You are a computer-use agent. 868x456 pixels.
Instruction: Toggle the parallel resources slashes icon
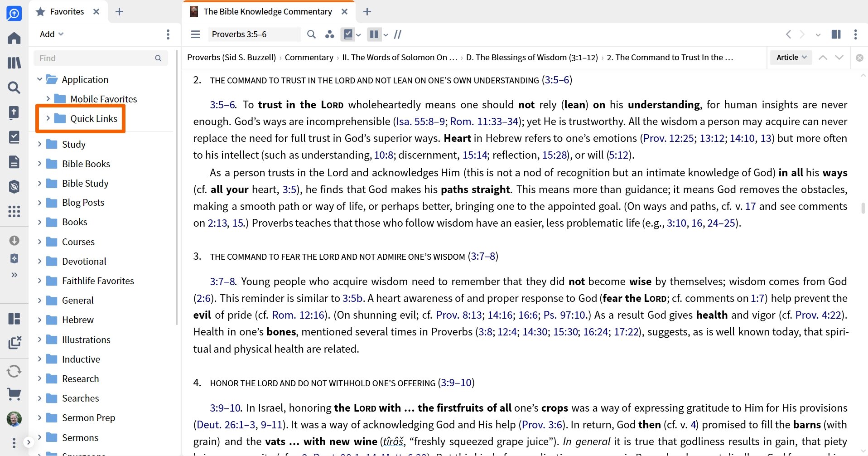point(397,34)
